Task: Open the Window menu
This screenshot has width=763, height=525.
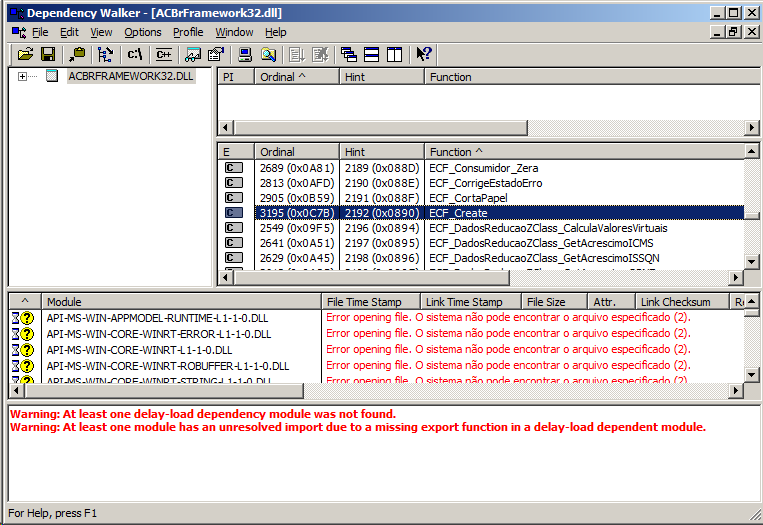Action: [234, 33]
